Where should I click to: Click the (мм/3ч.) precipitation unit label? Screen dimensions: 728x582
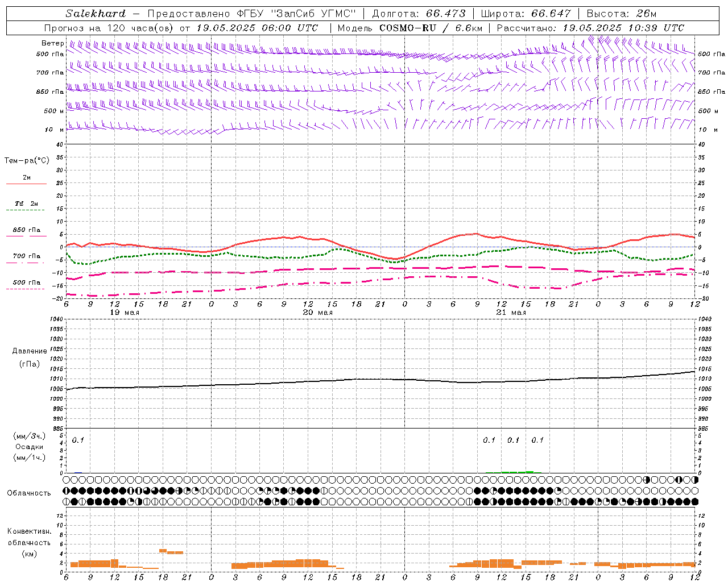29,436
